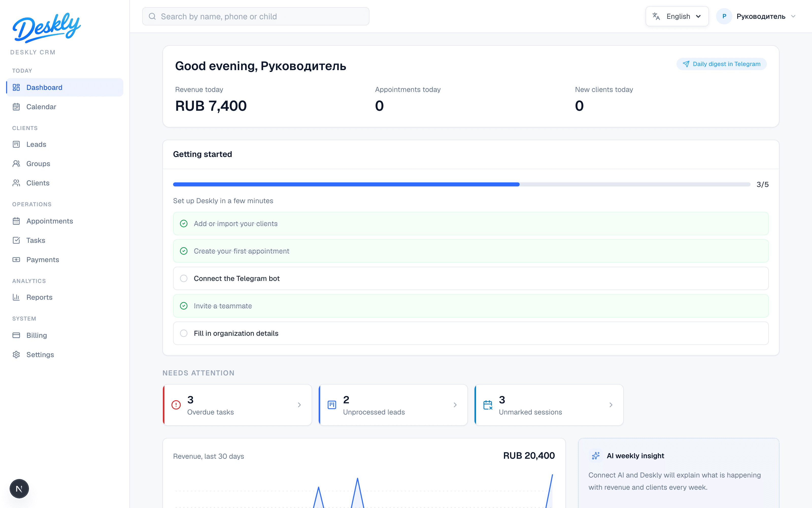This screenshot has width=812, height=508.
Task: Click the Appointments today label
Action: pos(408,89)
